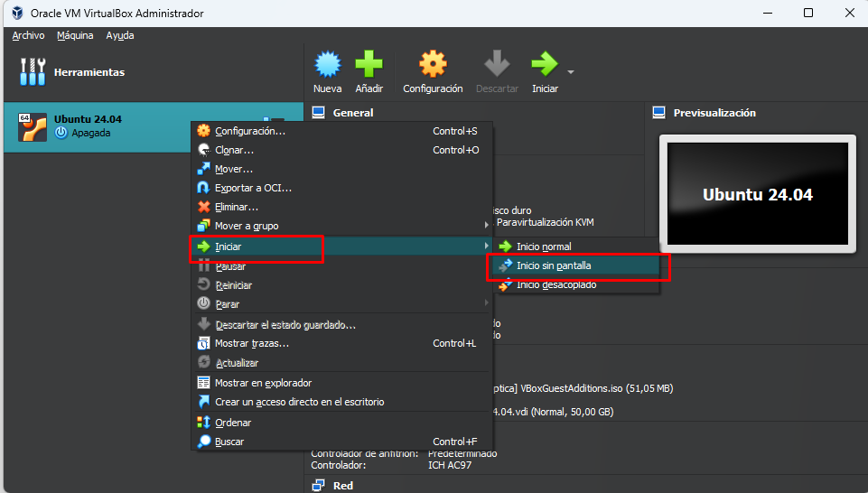Click the Mostrar trazas log icon

click(204, 344)
